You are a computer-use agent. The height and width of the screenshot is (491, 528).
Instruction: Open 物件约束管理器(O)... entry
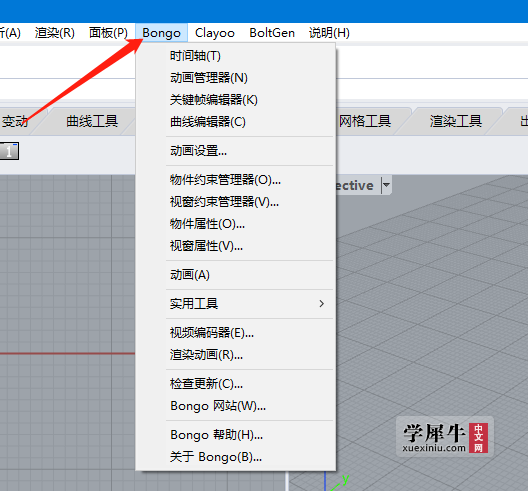coord(236,180)
